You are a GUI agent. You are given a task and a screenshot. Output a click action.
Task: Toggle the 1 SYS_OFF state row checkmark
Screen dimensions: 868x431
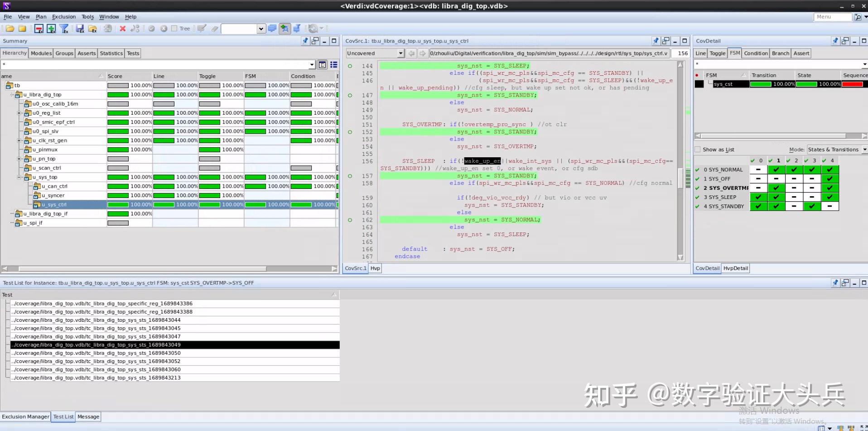coord(698,179)
